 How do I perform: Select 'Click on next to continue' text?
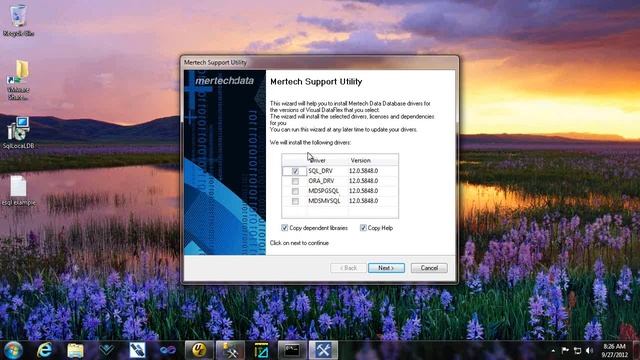tap(299, 243)
